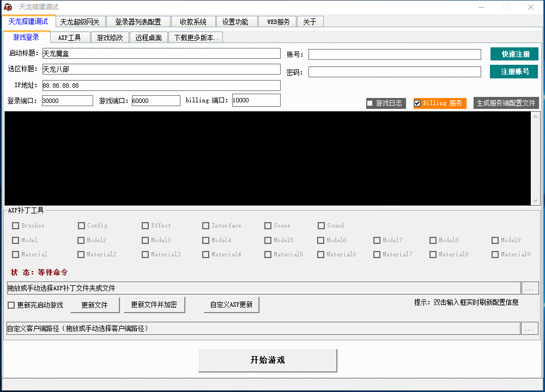Viewport: 545px width, 392px height.
Task: Select the 远程桌面 sub-tab
Action: click(x=149, y=38)
